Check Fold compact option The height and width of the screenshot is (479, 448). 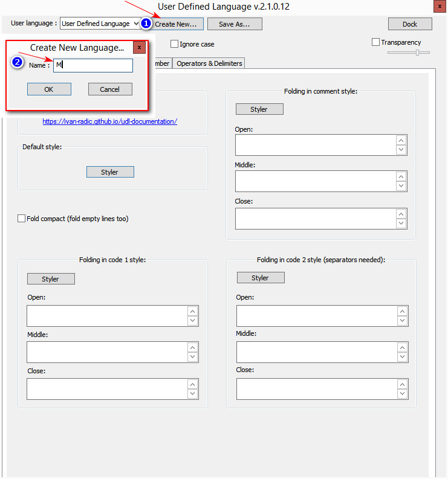click(22, 219)
